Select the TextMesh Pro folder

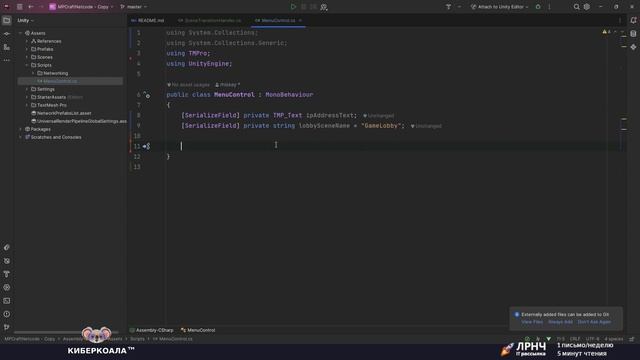(49, 105)
